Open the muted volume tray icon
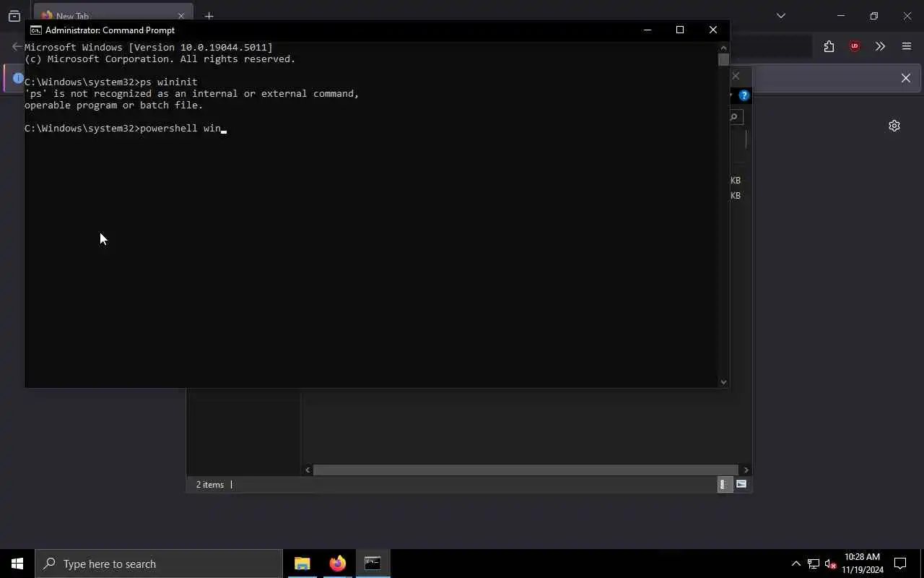The height and width of the screenshot is (578, 924). 831,564
